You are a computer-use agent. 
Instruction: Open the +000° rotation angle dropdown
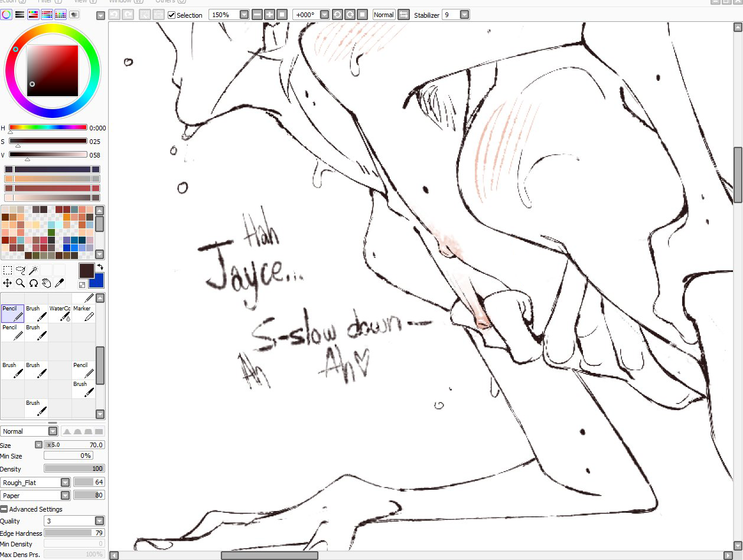pos(324,15)
